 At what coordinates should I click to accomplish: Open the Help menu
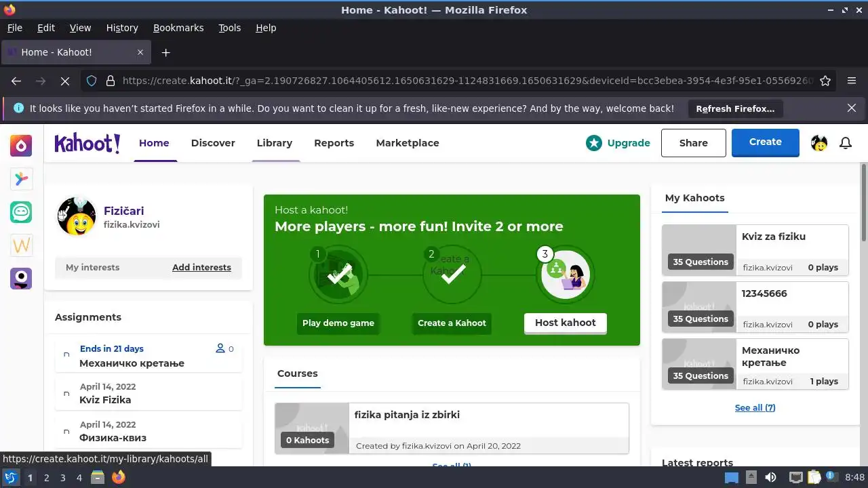(266, 28)
